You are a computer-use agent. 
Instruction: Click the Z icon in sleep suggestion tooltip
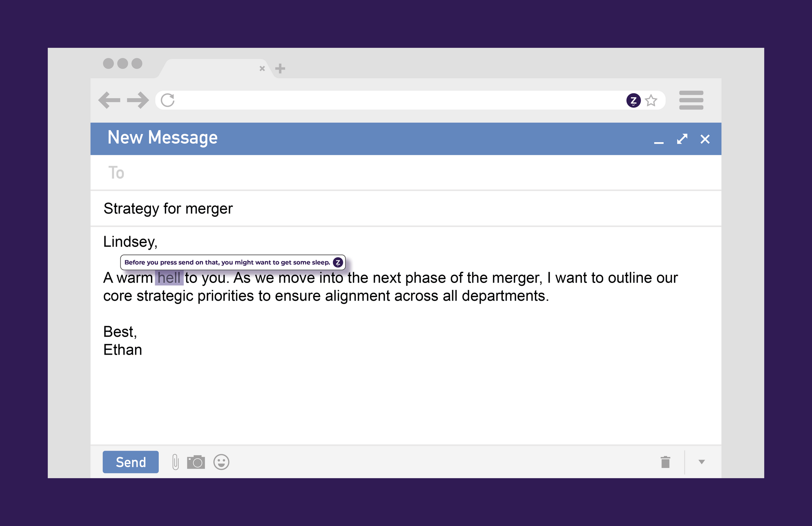tap(338, 262)
